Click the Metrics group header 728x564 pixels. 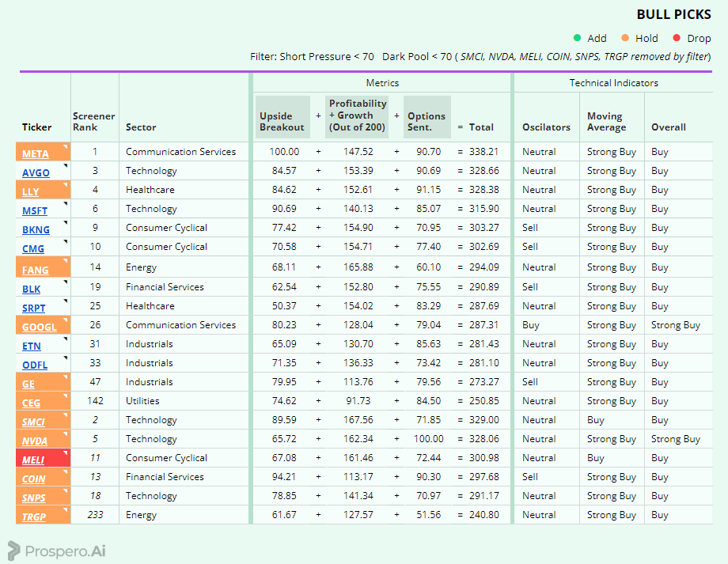tap(382, 83)
